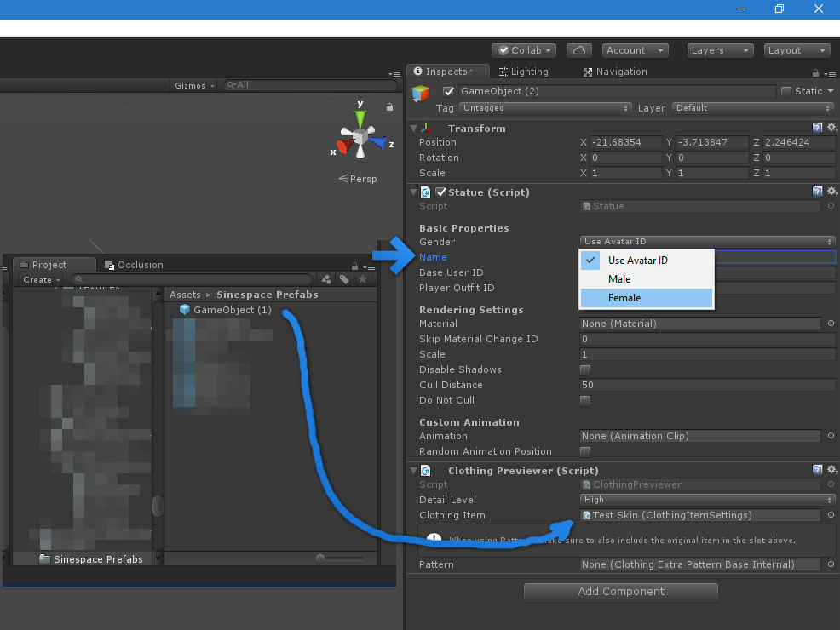Open the Account dropdown
Viewport: 840px width, 630px height.
(635, 50)
